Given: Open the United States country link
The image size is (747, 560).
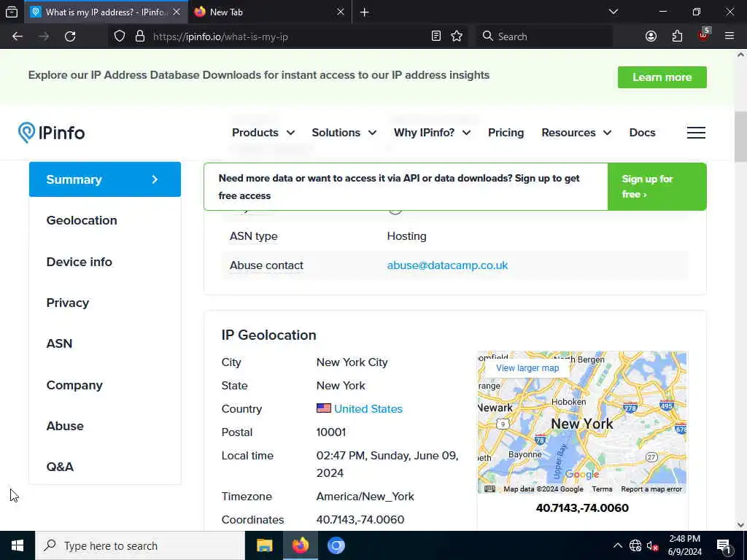Looking at the screenshot, I should pos(368,408).
